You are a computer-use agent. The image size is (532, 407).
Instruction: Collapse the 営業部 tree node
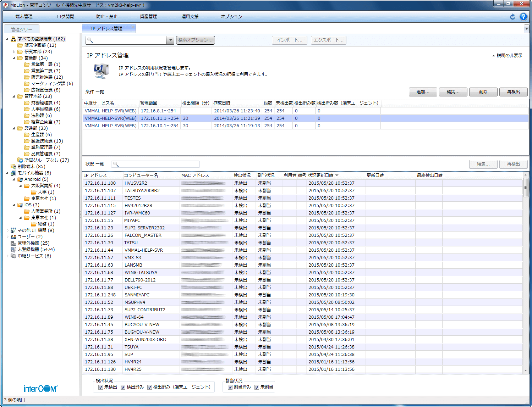(x=14, y=58)
